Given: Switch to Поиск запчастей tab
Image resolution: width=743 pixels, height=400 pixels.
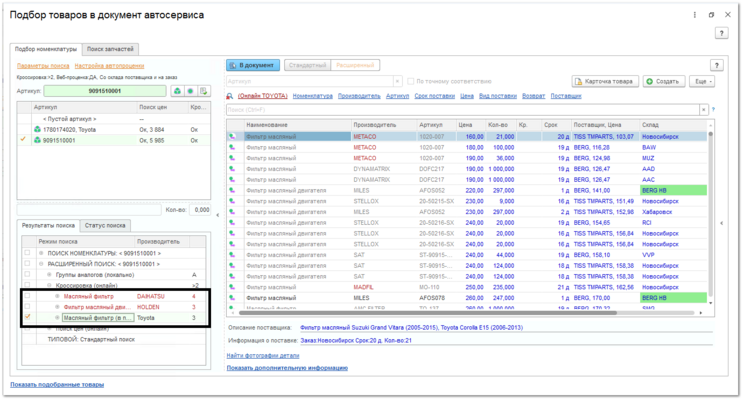Looking at the screenshot, I should (110, 49).
